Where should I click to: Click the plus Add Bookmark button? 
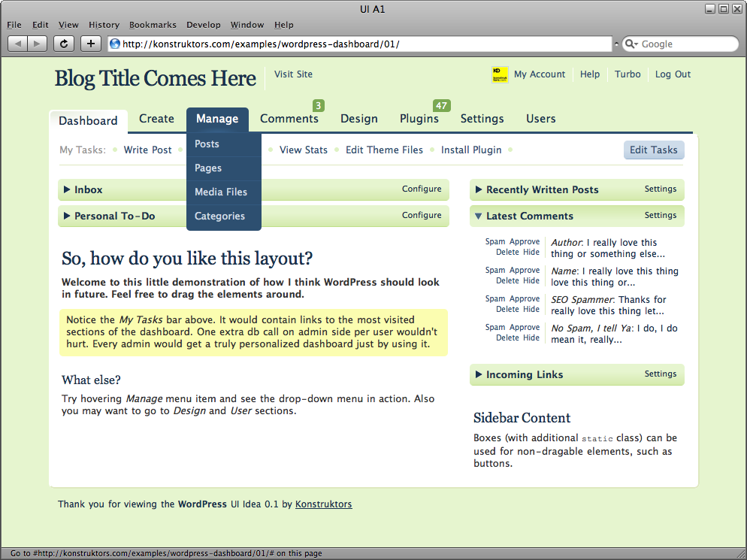tap(91, 44)
